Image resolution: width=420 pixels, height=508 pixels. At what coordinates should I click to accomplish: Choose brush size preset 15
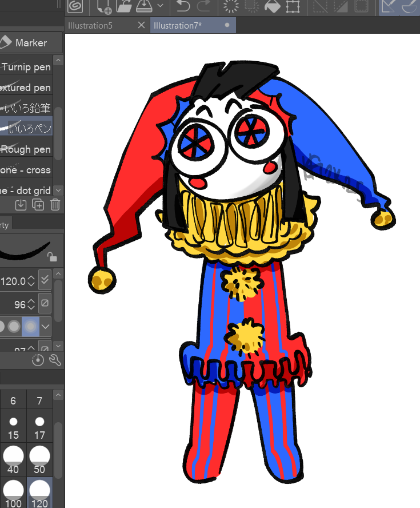click(x=13, y=427)
